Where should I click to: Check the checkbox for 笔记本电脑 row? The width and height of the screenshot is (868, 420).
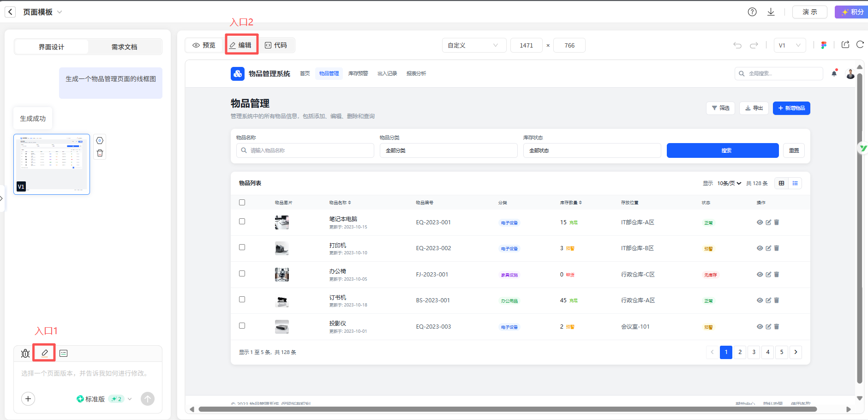click(242, 222)
